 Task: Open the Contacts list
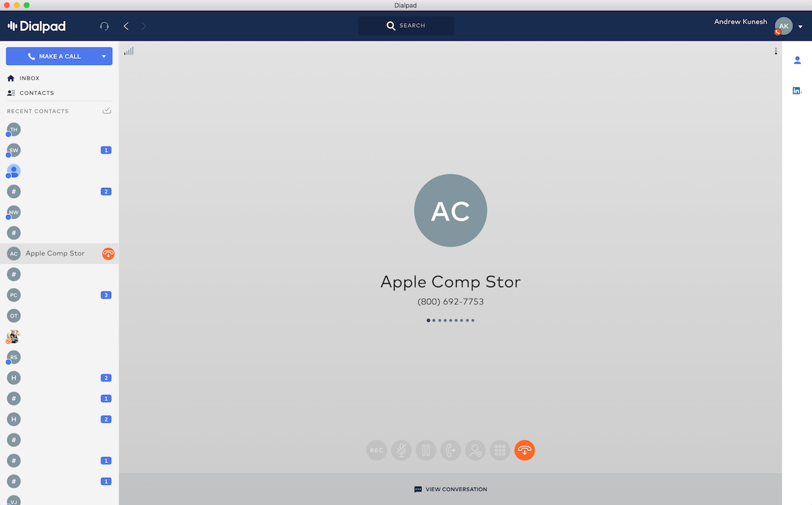pos(30,93)
